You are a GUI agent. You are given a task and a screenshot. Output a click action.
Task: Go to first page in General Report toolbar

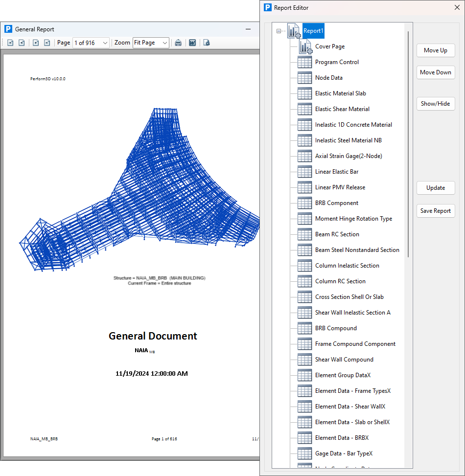[x=10, y=43]
